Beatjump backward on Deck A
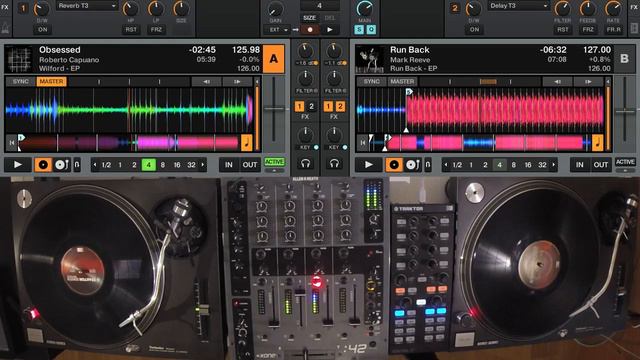 (x=206, y=82)
